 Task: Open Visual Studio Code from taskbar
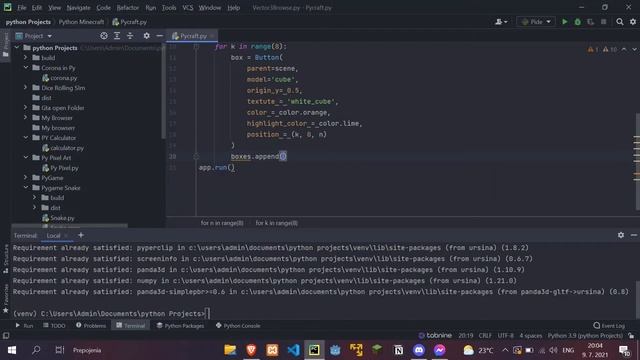coord(293,350)
